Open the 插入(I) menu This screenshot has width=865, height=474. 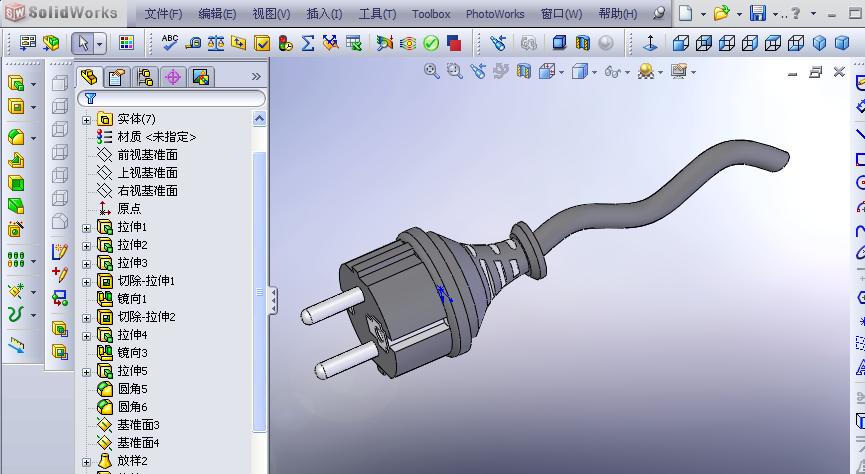coord(324,14)
